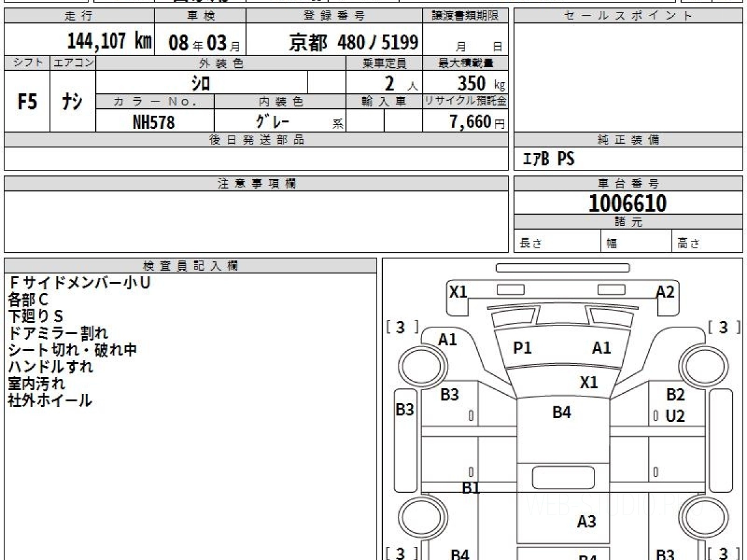
Task: Select the 内装色 header
Action: pos(280,101)
